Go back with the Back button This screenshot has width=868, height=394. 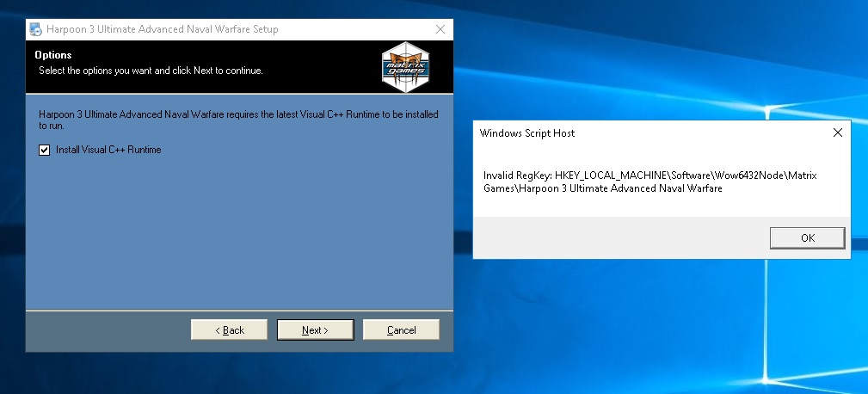tap(229, 329)
